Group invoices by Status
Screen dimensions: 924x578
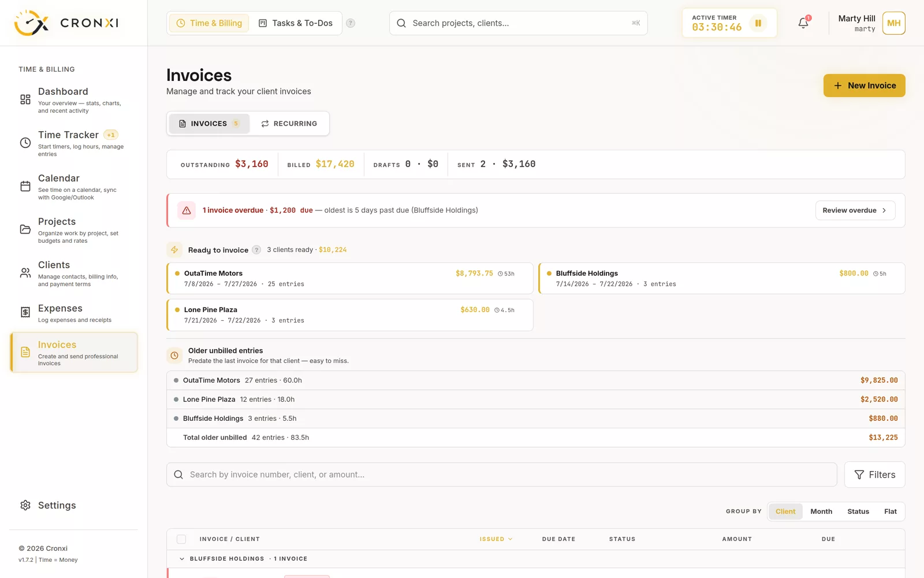(858, 512)
